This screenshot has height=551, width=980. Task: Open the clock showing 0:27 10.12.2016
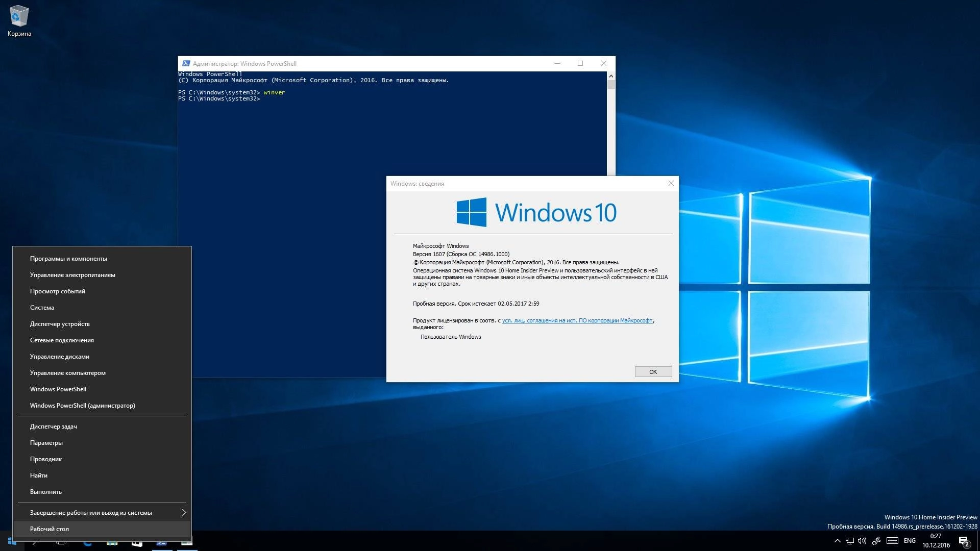(936, 541)
